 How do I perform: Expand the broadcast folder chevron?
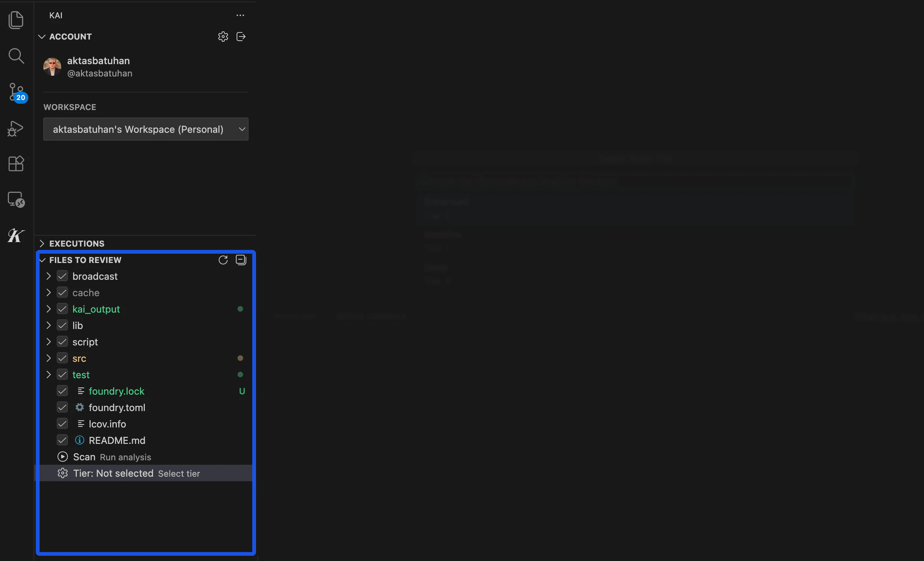coord(49,276)
